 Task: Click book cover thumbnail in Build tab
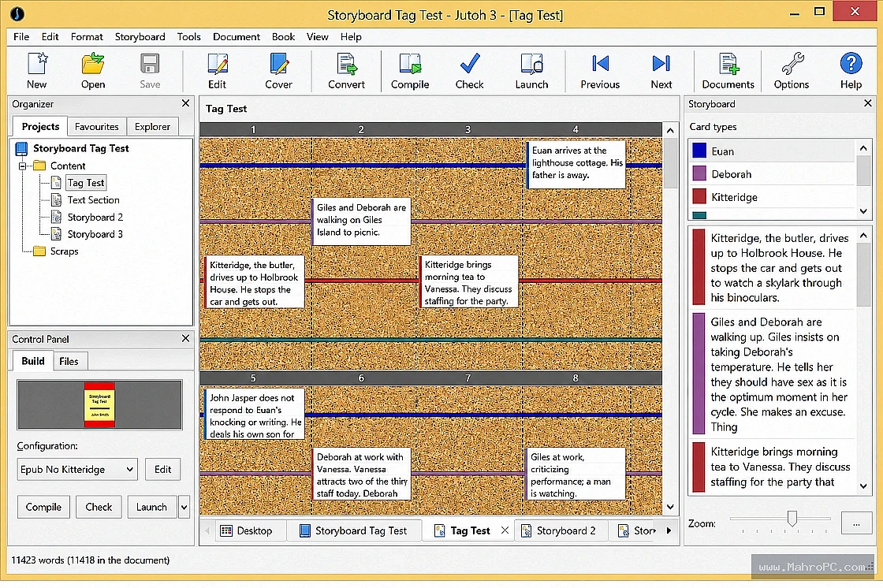pos(99,404)
